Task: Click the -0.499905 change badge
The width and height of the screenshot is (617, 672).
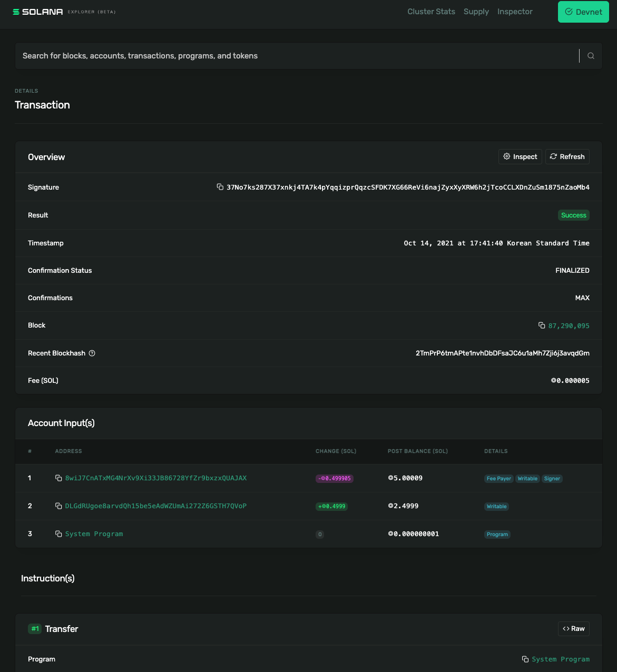Action: (x=335, y=479)
